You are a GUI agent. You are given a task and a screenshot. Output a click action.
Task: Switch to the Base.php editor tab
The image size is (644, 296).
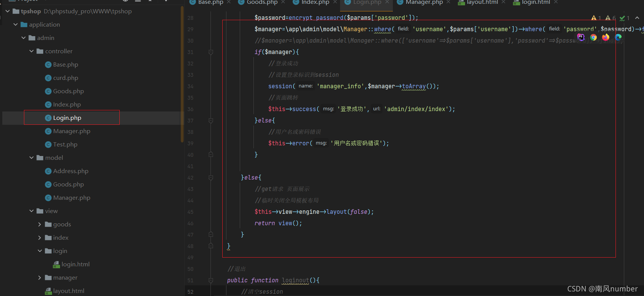click(x=210, y=2)
